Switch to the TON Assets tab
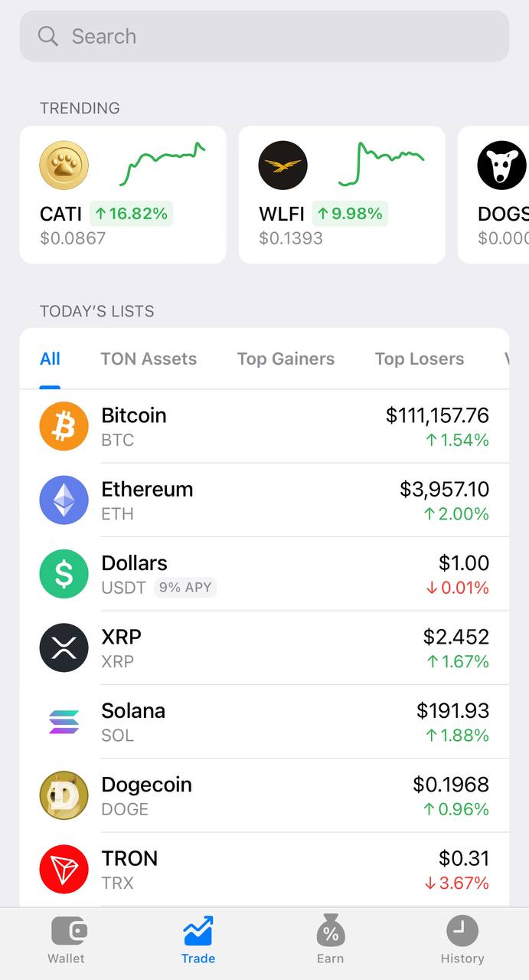Image resolution: width=529 pixels, height=980 pixels. coord(149,359)
